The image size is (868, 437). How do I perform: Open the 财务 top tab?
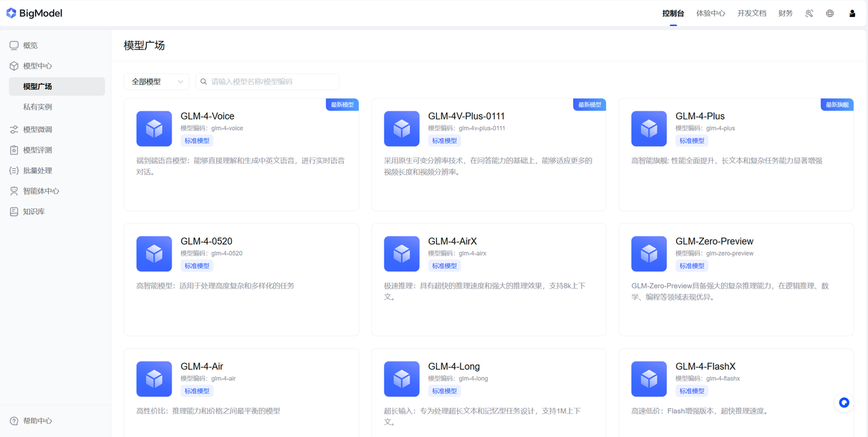(786, 14)
